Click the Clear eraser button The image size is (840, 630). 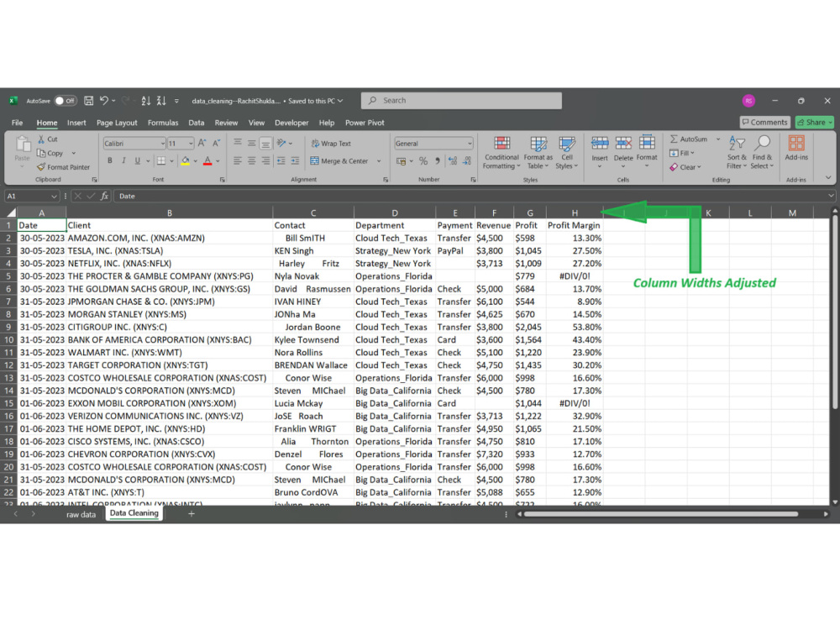pyautogui.click(x=685, y=167)
